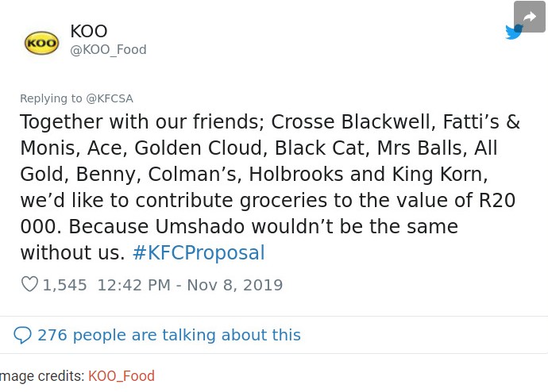Click the KOO yellow profile avatar

coord(41,43)
